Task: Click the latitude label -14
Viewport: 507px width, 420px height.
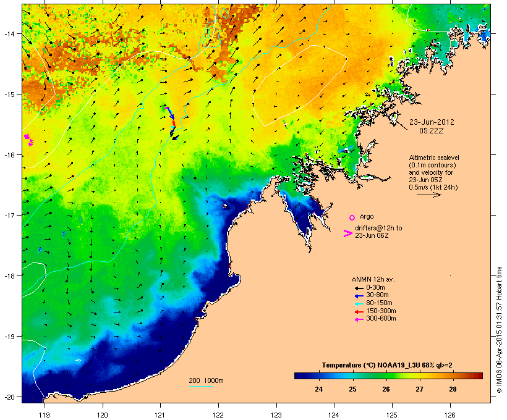Action: tap(9, 33)
